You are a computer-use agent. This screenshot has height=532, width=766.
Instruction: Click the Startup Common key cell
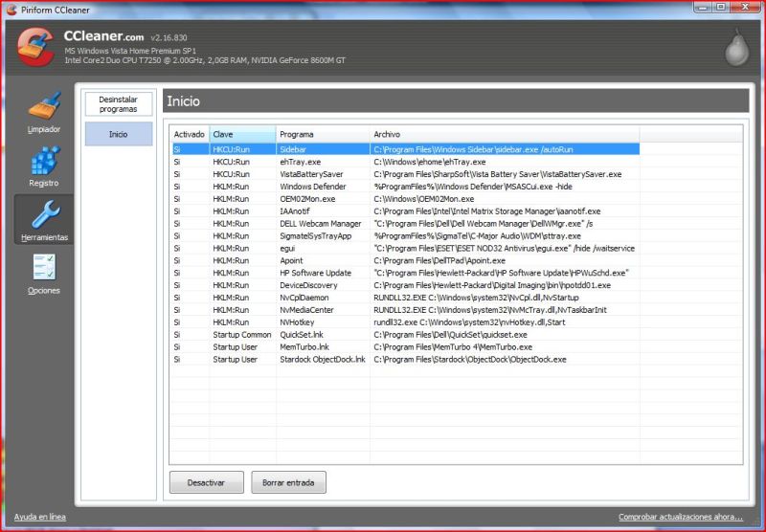[x=242, y=335]
